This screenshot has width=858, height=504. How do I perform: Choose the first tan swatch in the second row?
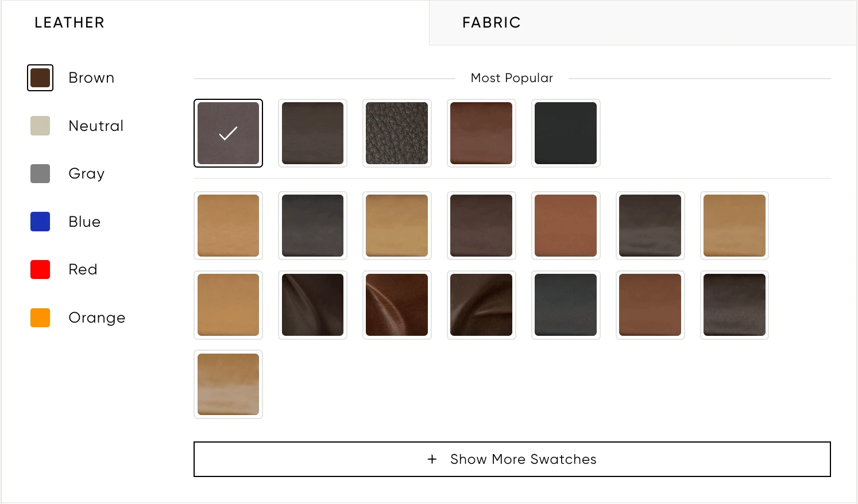(x=228, y=225)
